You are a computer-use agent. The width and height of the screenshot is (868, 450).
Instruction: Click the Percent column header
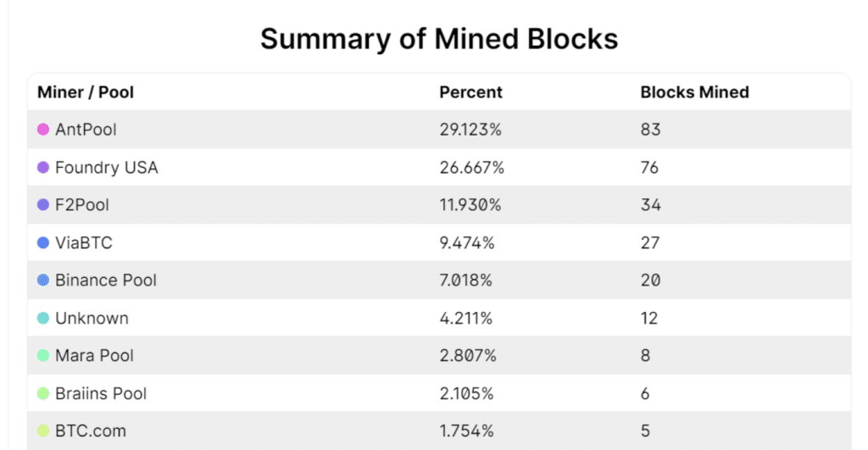click(470, 92)
